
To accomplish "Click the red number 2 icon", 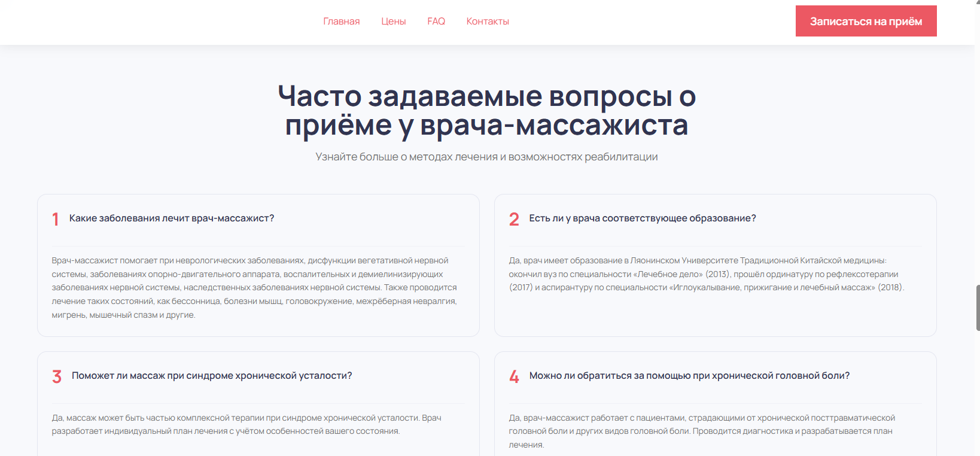I will [x=514, y=220].
